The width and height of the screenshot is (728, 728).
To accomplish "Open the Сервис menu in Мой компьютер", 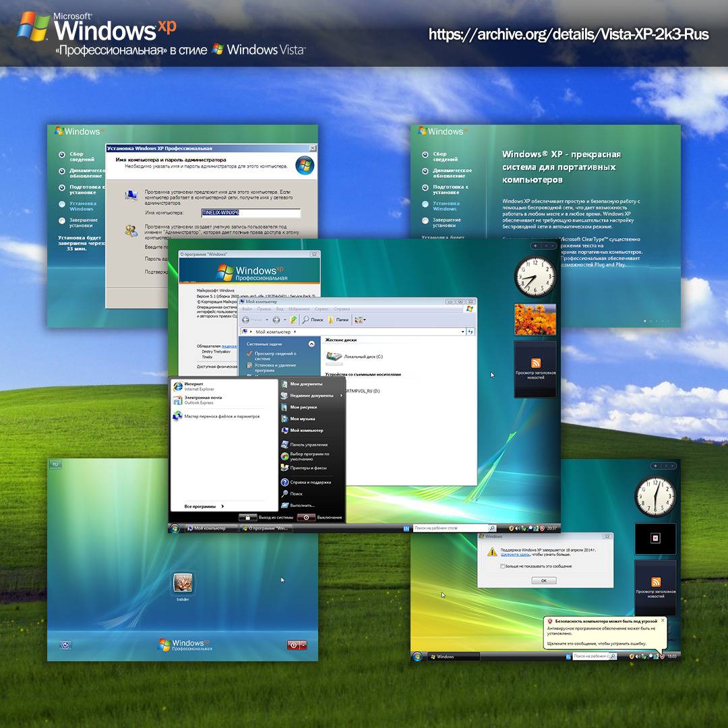I will click(322, 309).
